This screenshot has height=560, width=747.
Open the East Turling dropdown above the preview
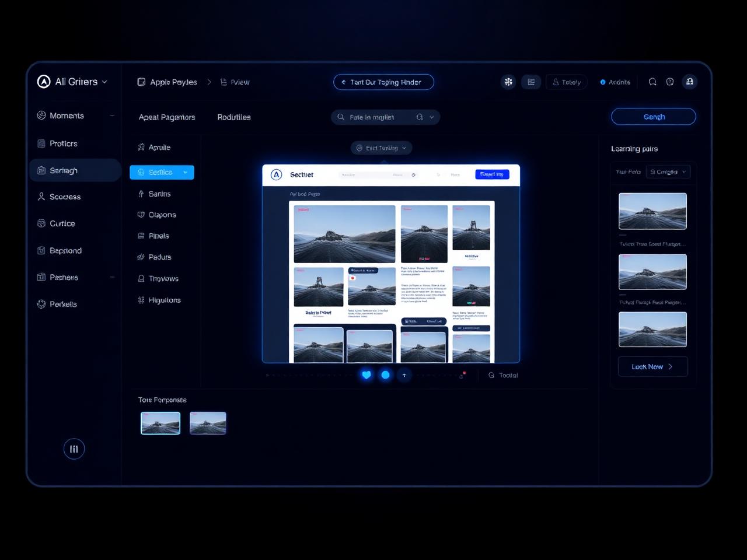381,148
